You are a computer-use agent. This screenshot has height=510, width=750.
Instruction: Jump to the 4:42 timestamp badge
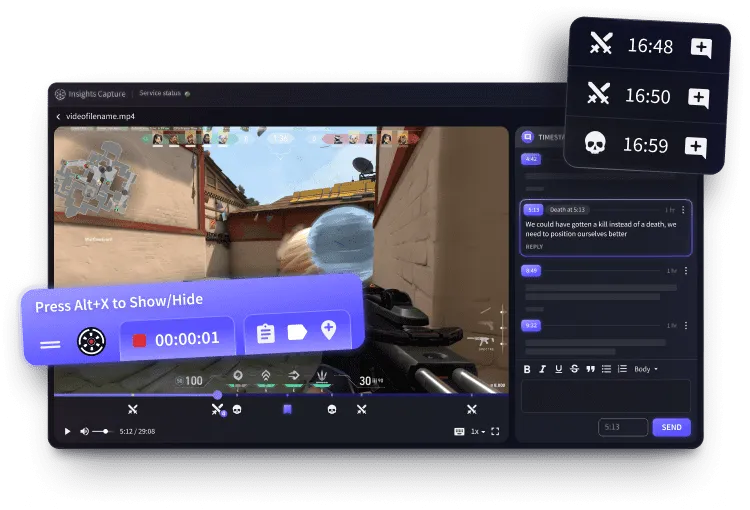point(531,159)
